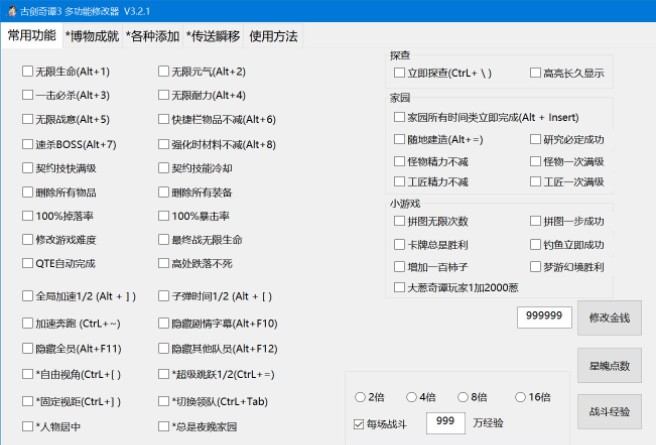Click the 999999 money input field

pos(544,317)
